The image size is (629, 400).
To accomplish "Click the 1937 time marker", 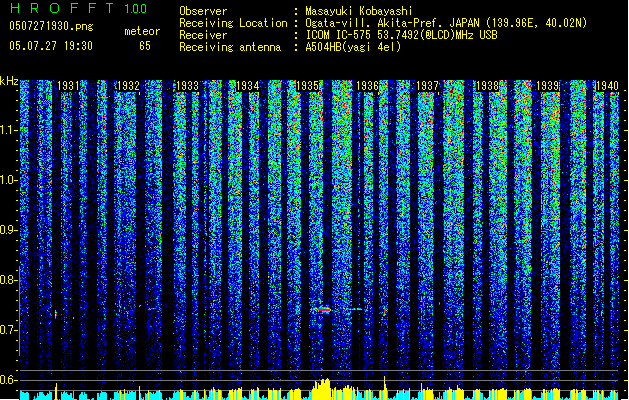I will click(x=427, y=85).
